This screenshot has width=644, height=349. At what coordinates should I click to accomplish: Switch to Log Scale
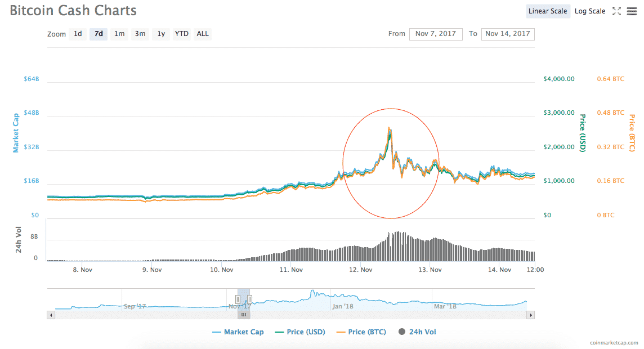coord(589,11)
